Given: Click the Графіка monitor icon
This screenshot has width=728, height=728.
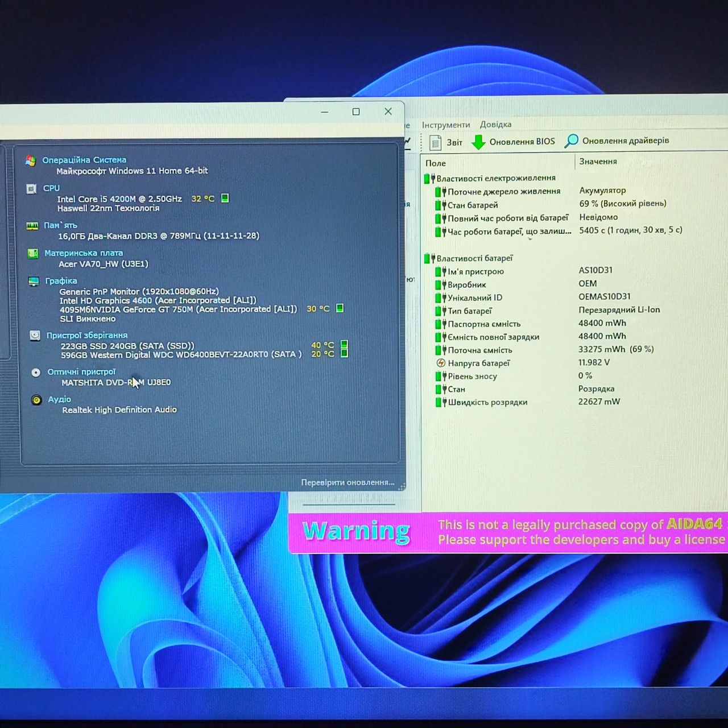Looking at the screenshot, I should point(34,281).
